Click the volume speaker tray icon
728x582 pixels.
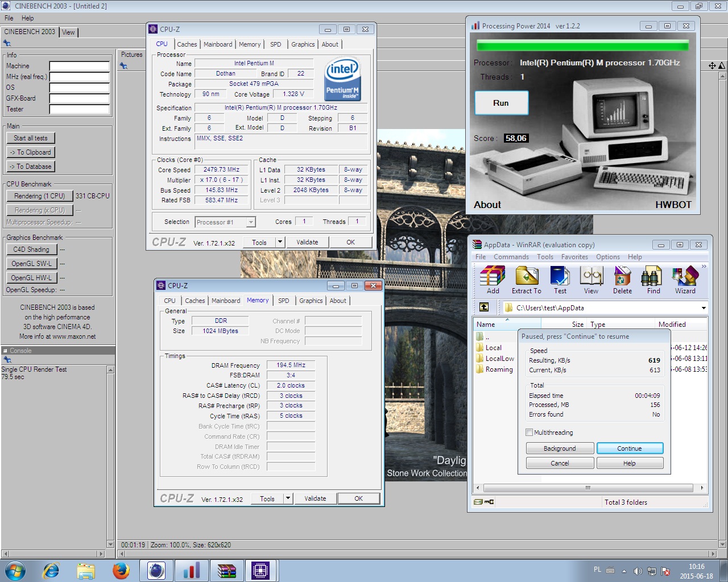click(638, 571)
